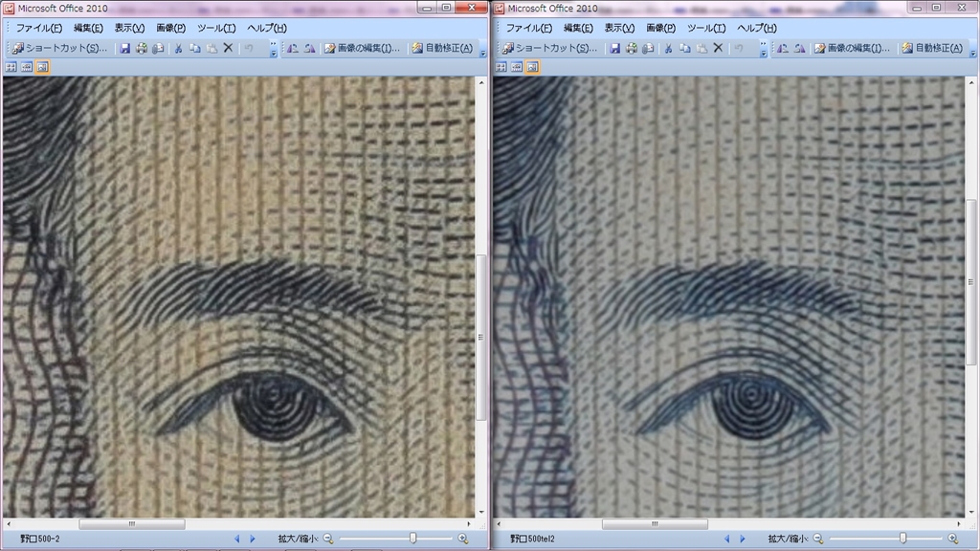Rotate right icon in left window
The width and height of the screenshot is (980, 551).
(309, 48)
